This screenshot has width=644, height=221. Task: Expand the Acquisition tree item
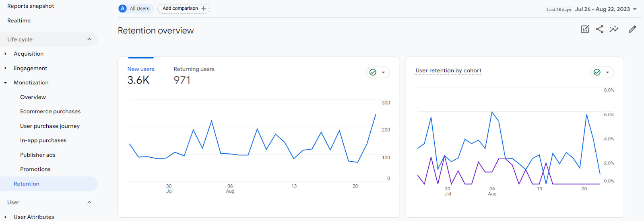[x=5, y=54]
